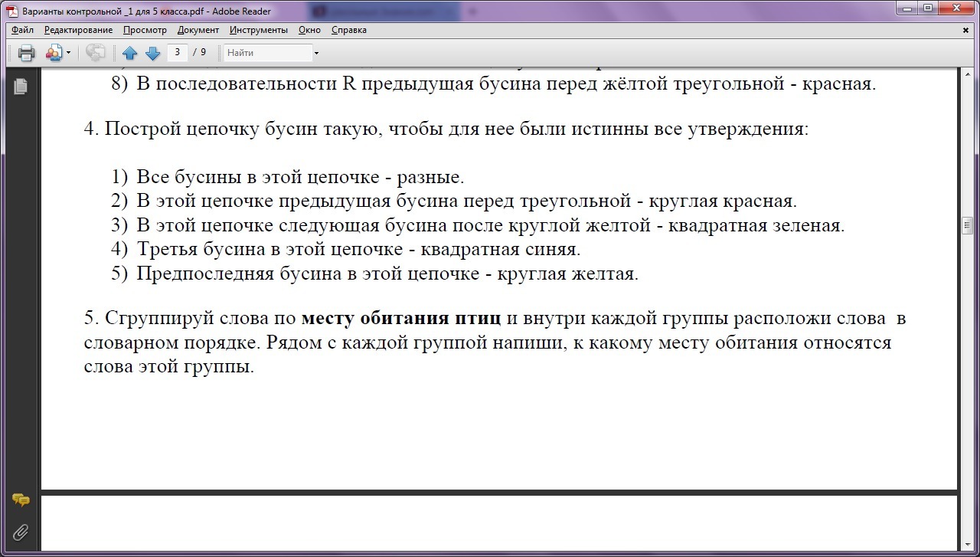Click the text 'слова этой группы.'
The image size is (980, 557).
[x=168, y=367]
